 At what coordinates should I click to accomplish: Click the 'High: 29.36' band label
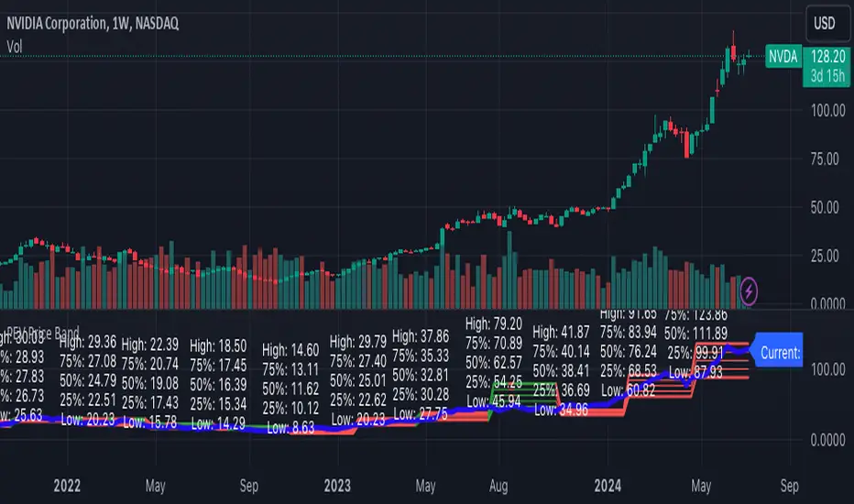[x=88, y=342]
